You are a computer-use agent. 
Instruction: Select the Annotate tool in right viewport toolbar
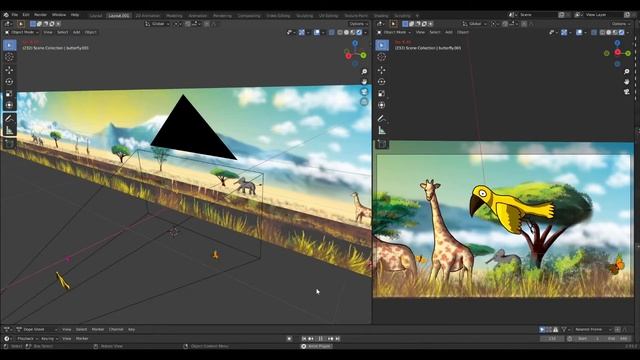tap(382, 118)
